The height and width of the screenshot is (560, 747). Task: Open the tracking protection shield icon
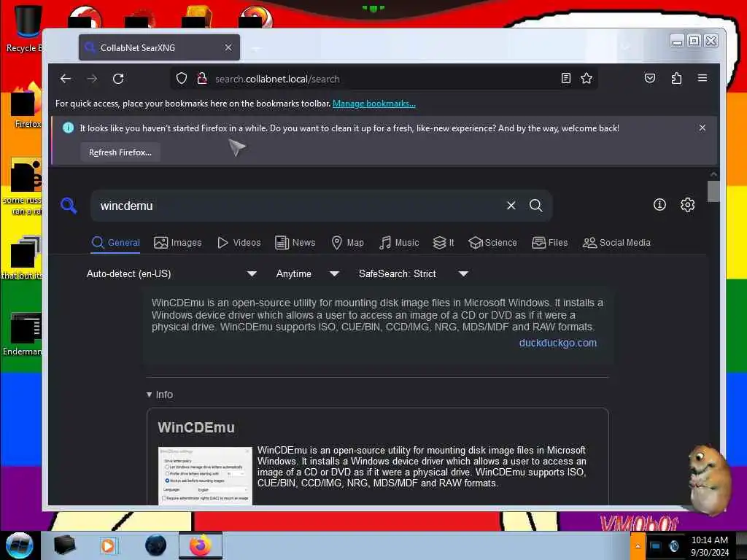[181, 79]
